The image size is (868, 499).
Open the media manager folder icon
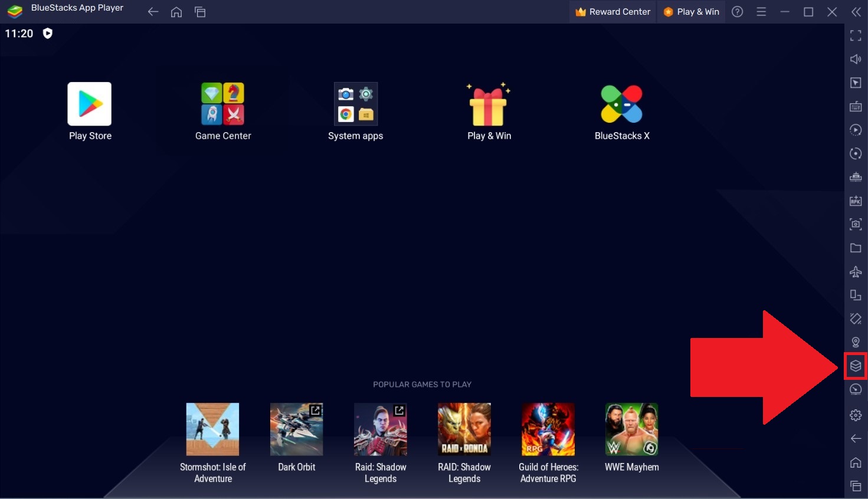pyautogui.click(x=856, y=248)
